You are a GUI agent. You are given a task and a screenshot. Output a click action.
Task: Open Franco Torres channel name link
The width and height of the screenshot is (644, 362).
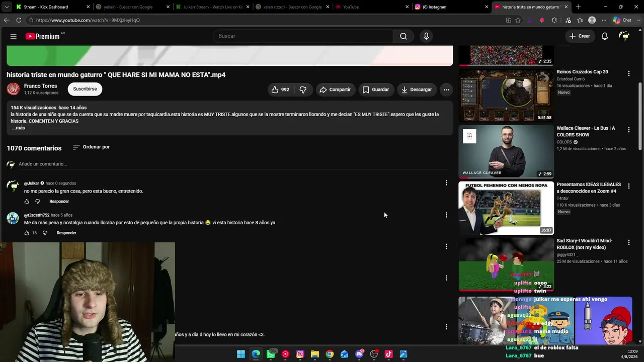(x=41, y=86)
